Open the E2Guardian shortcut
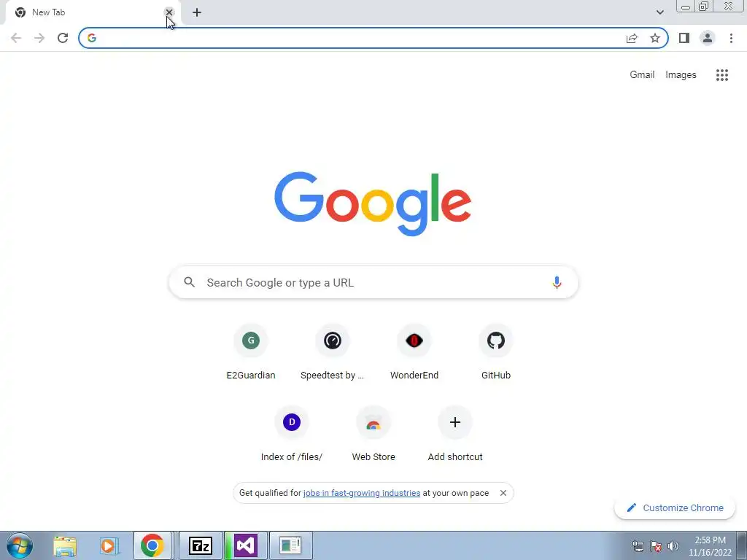This screenshot has height=560, width=747. click(x=251, y=352)
